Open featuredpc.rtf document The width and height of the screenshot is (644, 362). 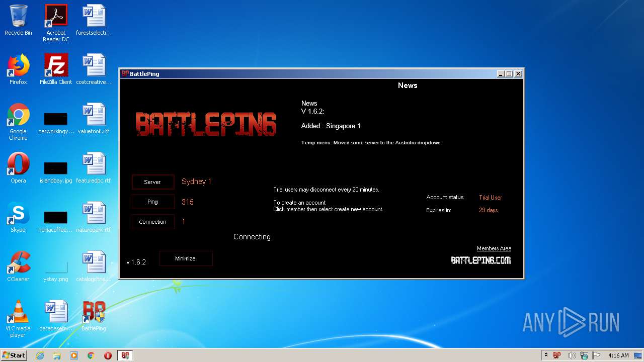tap(94, 168)
